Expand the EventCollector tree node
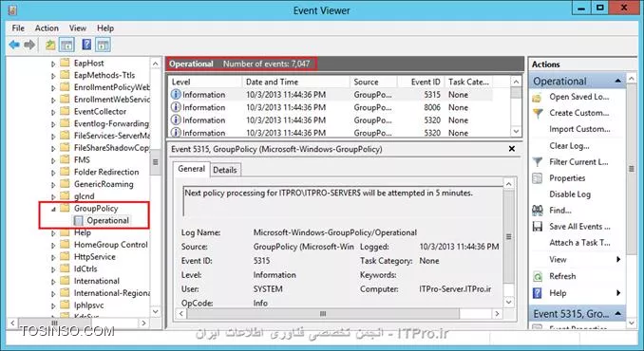This screenshot has width=644, height=351. tap(53, 112)
